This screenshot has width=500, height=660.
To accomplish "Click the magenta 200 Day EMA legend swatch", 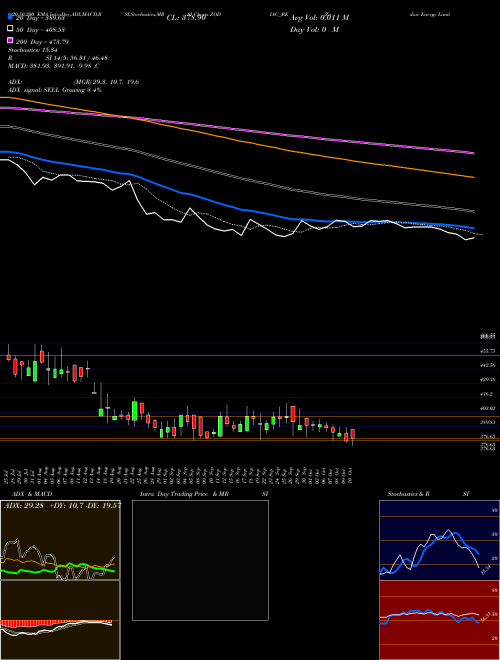I will click(x=10, y=40).
